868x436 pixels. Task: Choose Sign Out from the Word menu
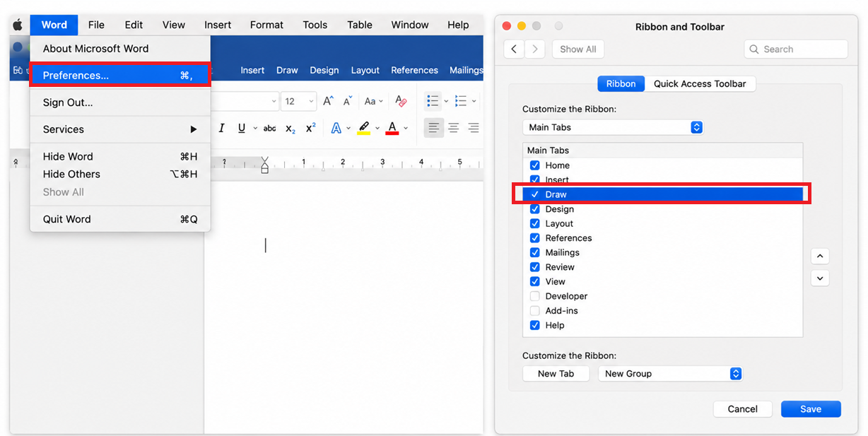tap(120, 102)
